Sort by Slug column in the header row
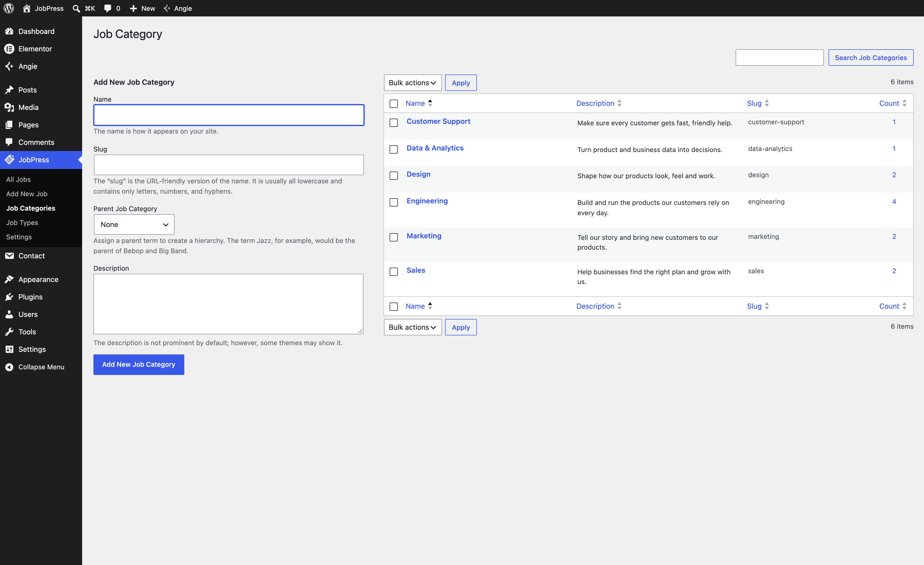Viewport: 924px width, 565px height. [757, 103]
